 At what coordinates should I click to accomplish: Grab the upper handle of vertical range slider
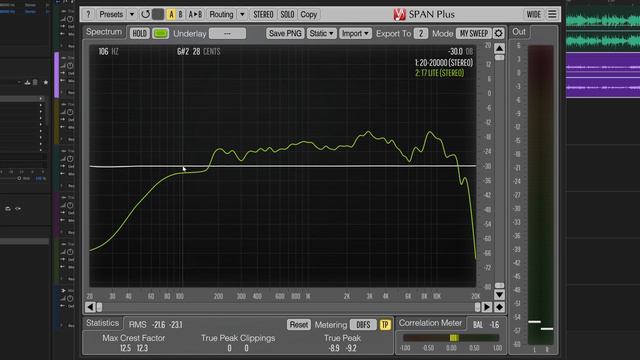[499, 58]
